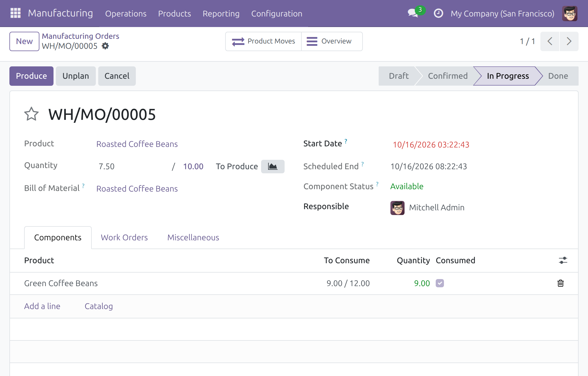Open the forecast chart icon button
Viewport: 588px width, 376px height.
point(273,167)
